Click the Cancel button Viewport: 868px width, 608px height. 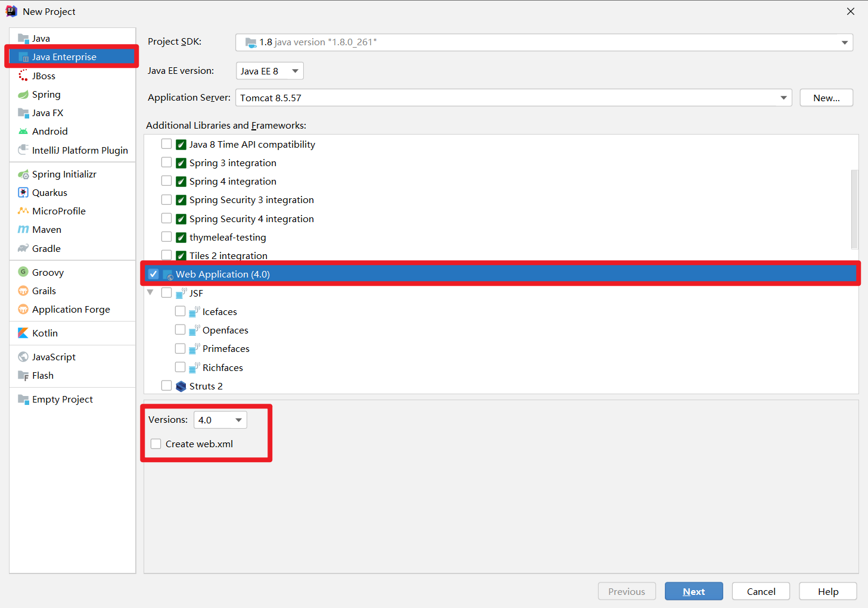click(761, 591)
